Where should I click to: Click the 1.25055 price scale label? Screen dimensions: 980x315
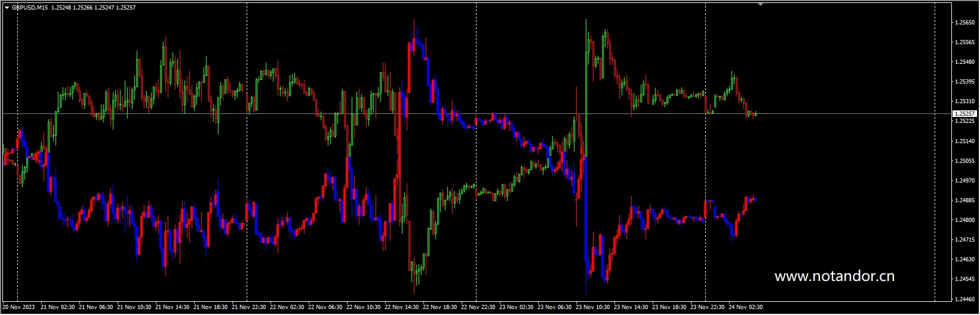(x=966, y=161)
